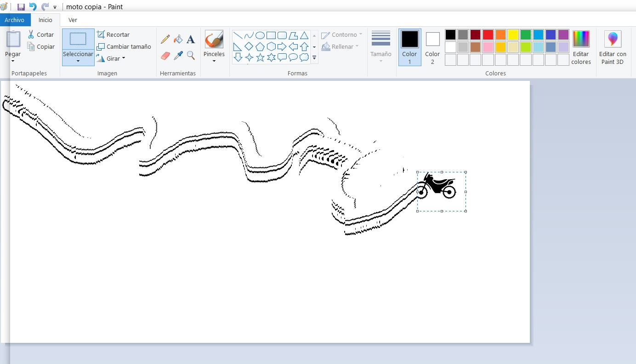The width and height of the screenshot is (636, 364).
Task: Click the Save icon in the title bar
Action: [21, 7]
